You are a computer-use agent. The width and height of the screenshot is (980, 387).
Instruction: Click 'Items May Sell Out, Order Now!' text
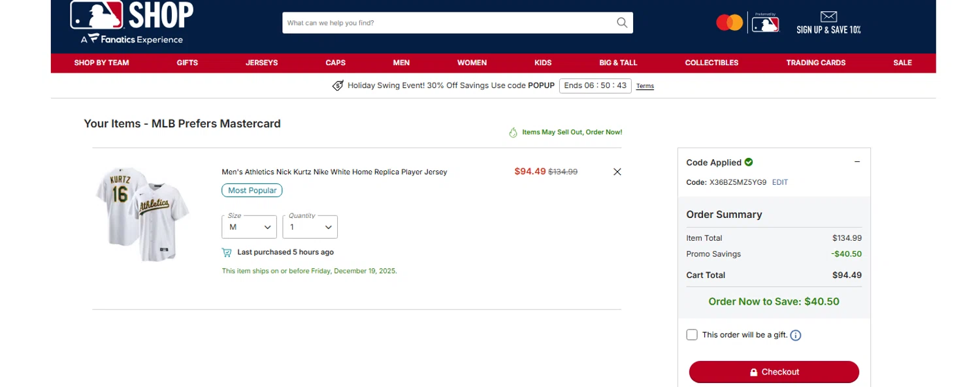[x=572, y=132]
